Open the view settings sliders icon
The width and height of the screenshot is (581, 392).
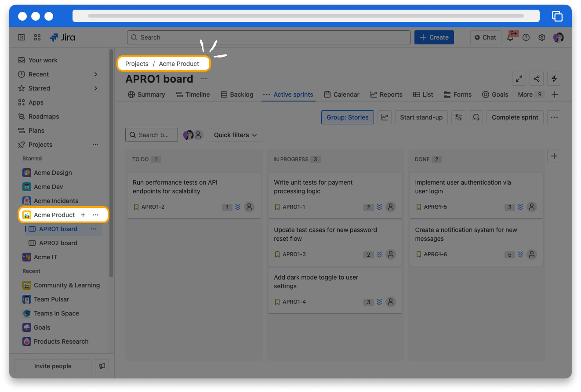click(x=458, y=117)
